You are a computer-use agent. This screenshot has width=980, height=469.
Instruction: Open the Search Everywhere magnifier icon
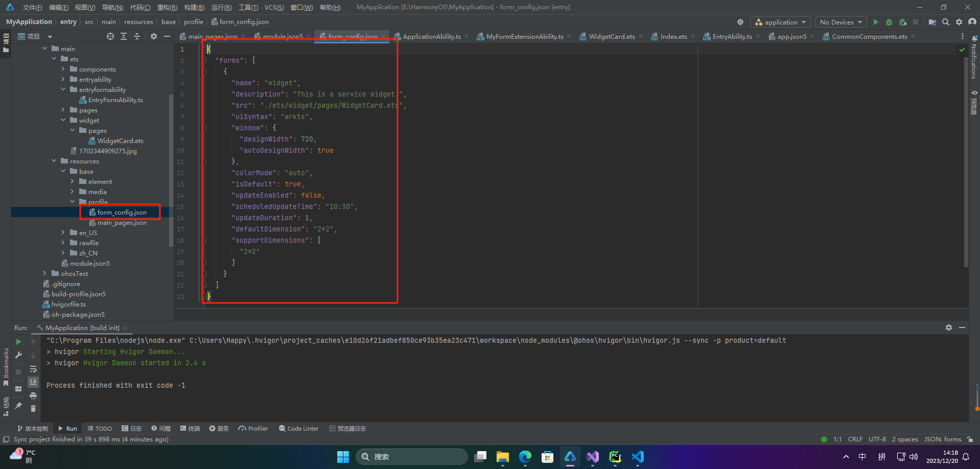tap(946, 22)
